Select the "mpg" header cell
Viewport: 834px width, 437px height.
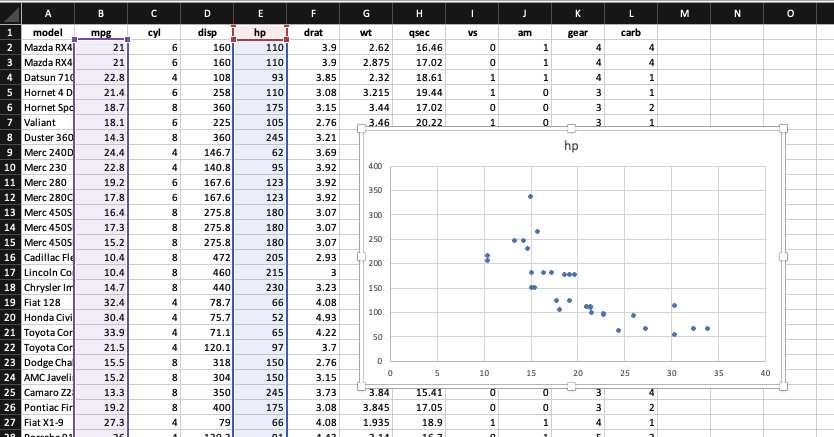click(101, 33)
